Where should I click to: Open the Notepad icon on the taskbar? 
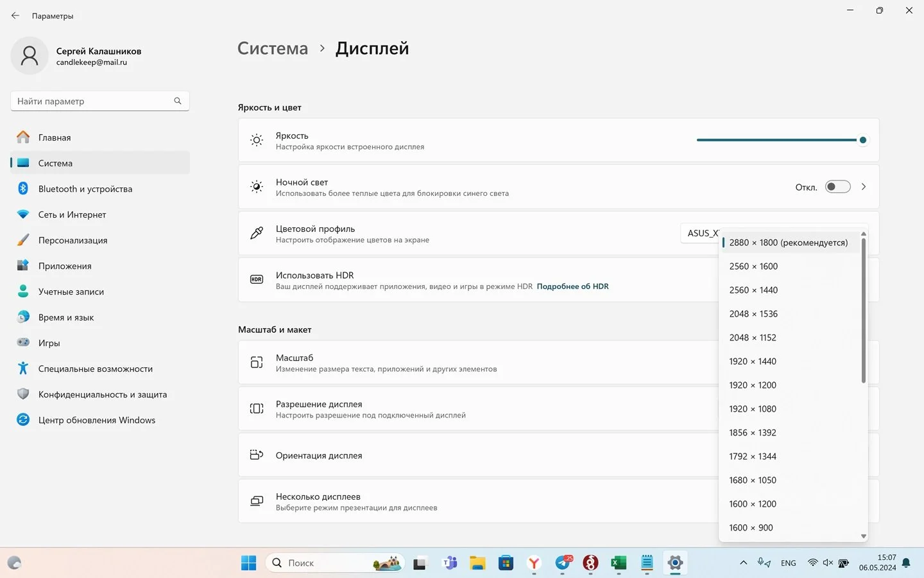pos(647,563)
